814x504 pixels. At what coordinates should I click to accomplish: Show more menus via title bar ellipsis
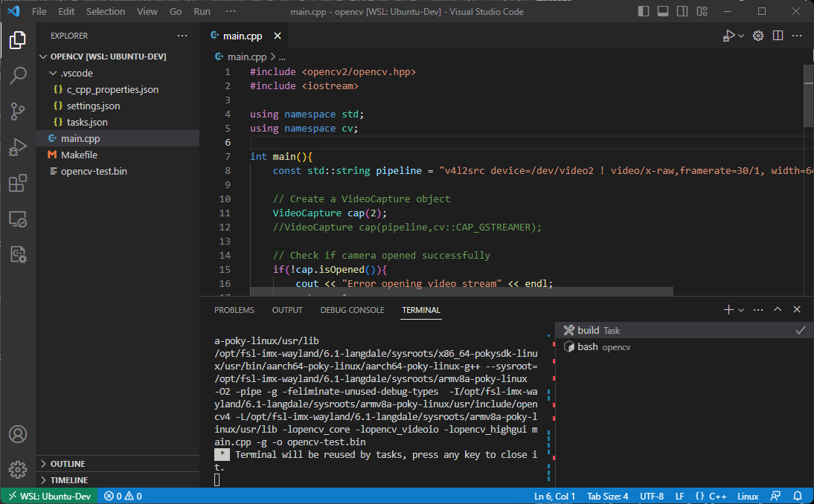tap(231, 11)
